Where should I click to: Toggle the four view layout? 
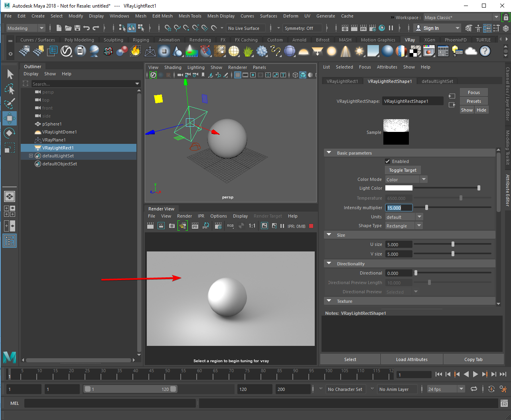(10, 211)
